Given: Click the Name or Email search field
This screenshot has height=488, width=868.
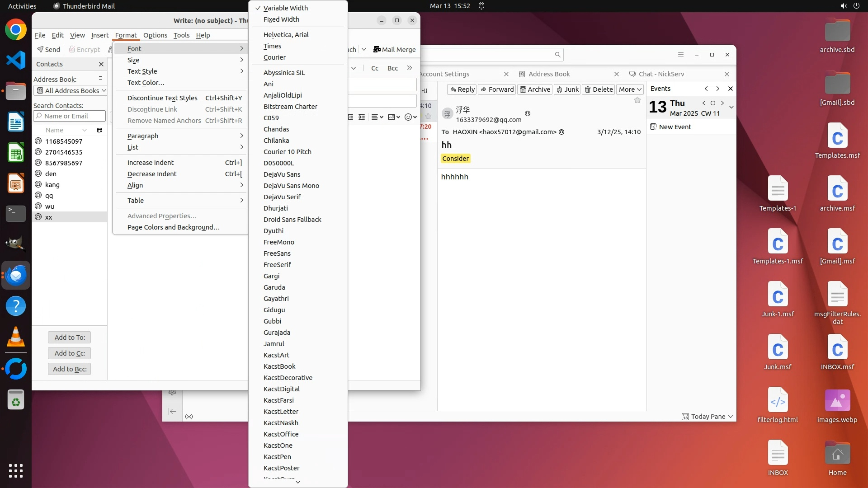Looking at the screenshot, I should point(70,116).
